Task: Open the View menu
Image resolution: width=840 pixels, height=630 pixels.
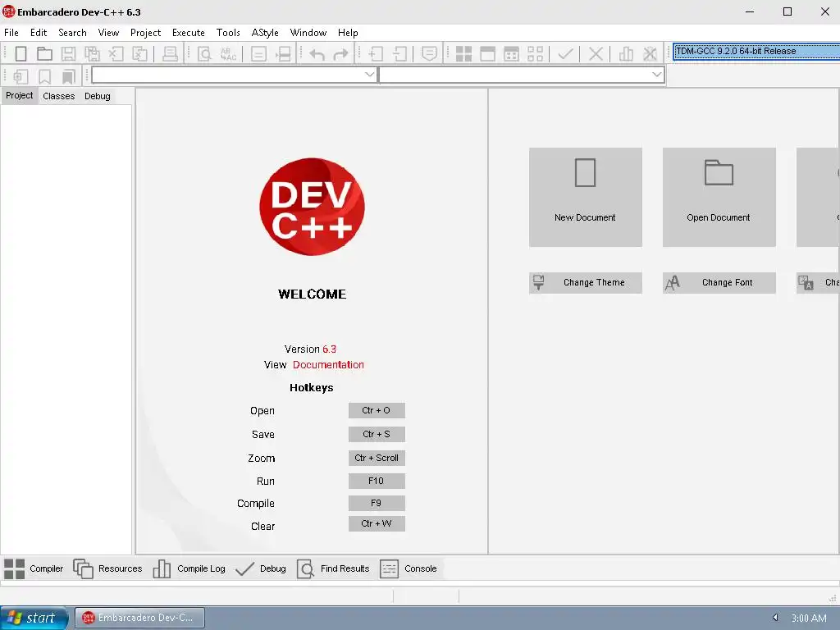Action: (108, 33)
